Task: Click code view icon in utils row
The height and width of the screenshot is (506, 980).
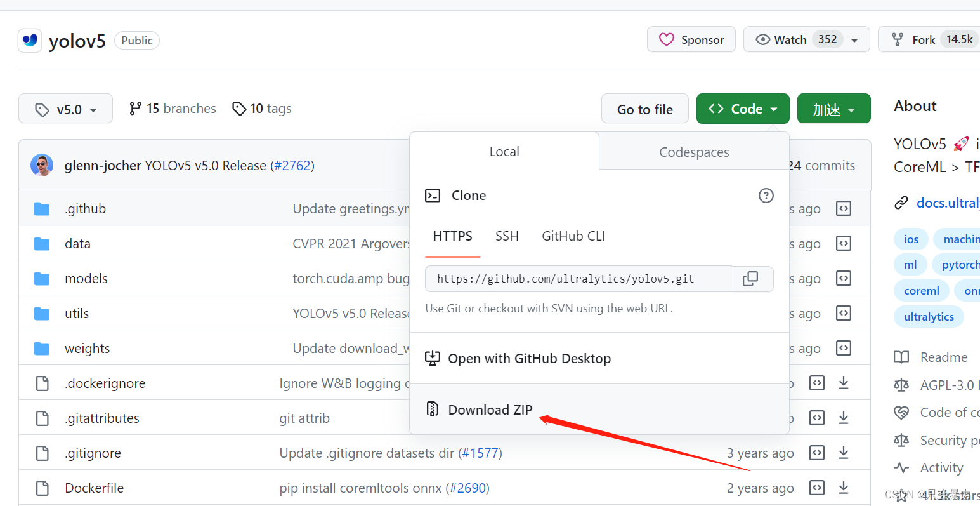Action: 844,313
